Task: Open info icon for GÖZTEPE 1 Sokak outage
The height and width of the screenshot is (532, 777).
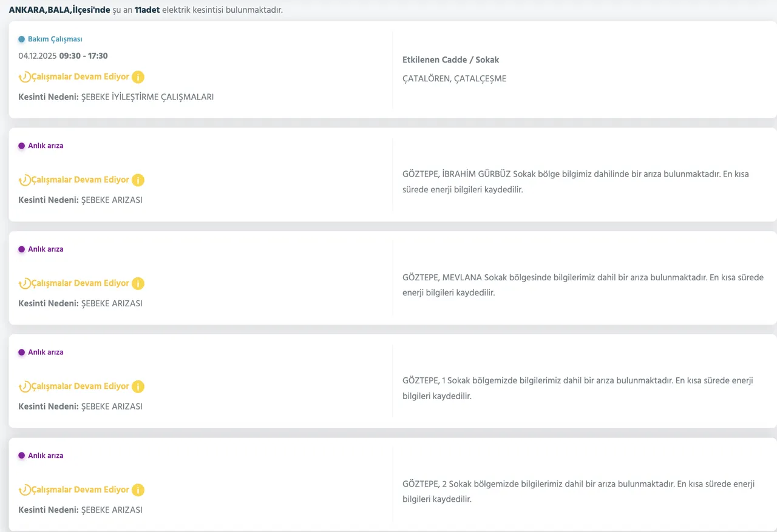Action: (x=138, y=386)
